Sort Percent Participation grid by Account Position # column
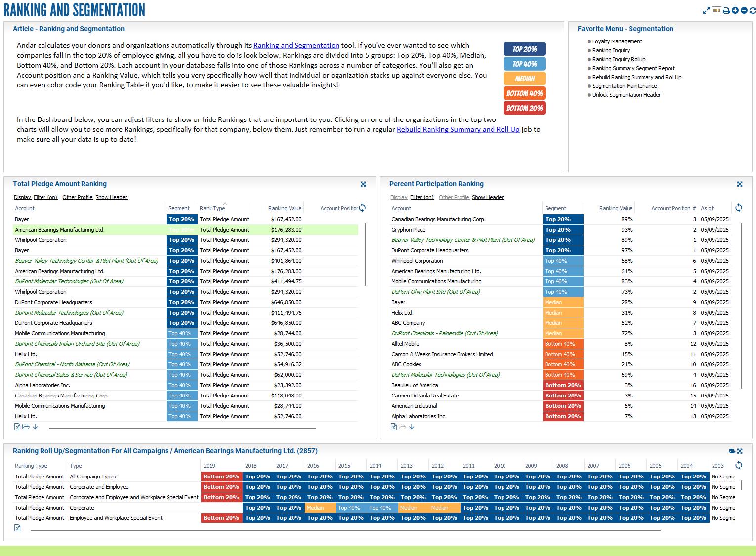 [673, 208]
